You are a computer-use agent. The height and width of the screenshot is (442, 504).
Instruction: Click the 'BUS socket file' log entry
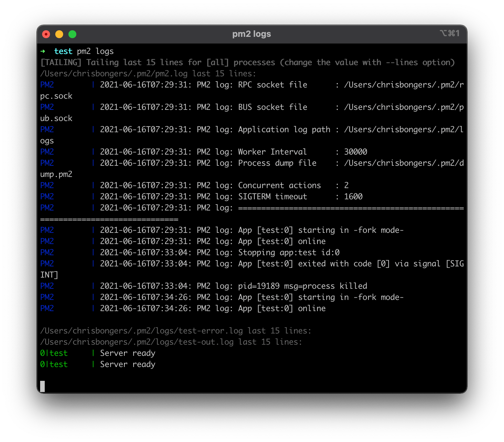coord(252,107)
